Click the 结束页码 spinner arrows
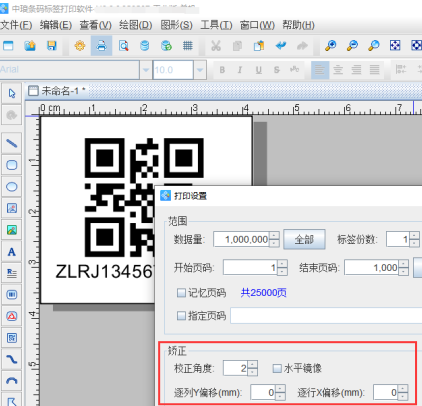This screenshot has width=422, height=406. point(403,267)
